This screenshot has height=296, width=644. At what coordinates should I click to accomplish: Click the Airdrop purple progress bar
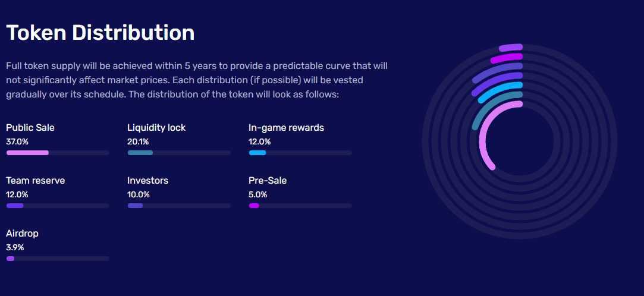coord(10,259)
